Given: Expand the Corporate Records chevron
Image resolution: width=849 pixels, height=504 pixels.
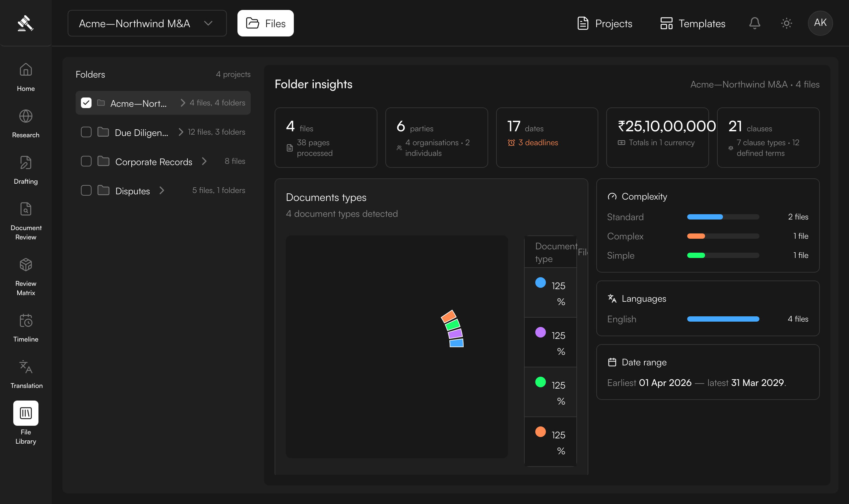Looking at the screenshot, I should pos(204,161).
